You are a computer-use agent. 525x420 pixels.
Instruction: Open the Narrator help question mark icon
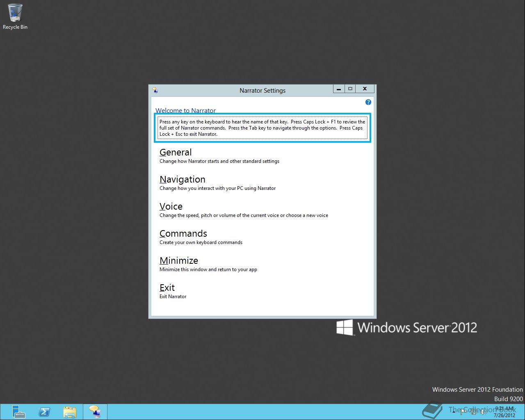tap(368, 102)
